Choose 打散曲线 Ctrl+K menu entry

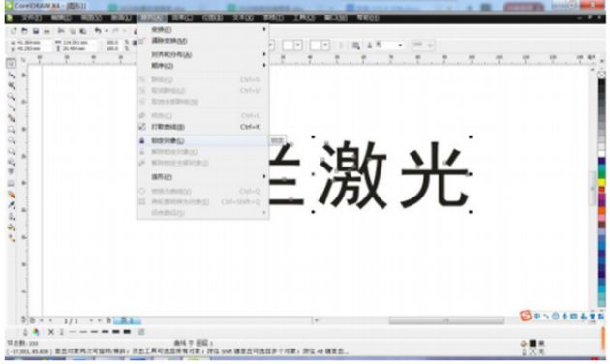coord(202,127)
